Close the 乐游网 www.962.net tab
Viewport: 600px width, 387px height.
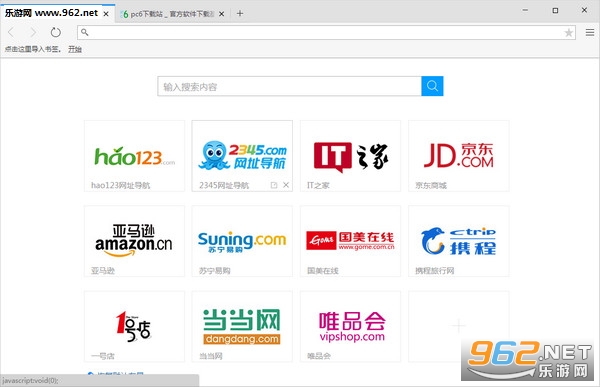coord(106,14)
